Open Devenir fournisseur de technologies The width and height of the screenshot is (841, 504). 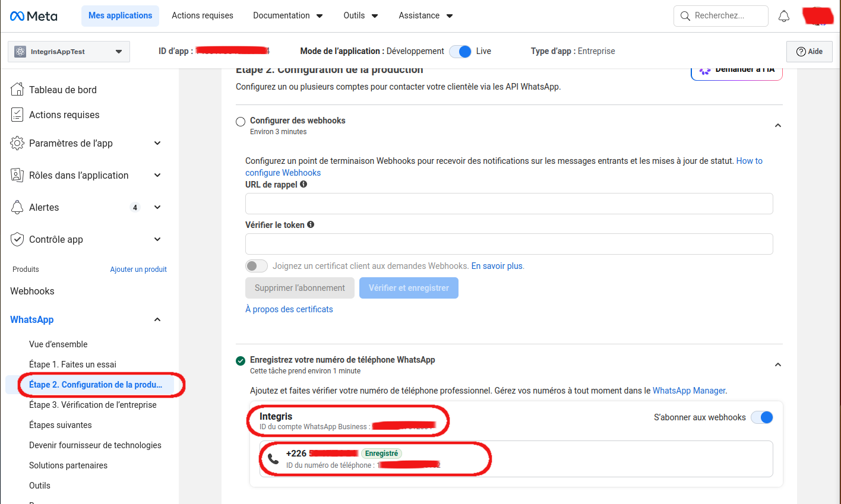click(x=95, y=445)
